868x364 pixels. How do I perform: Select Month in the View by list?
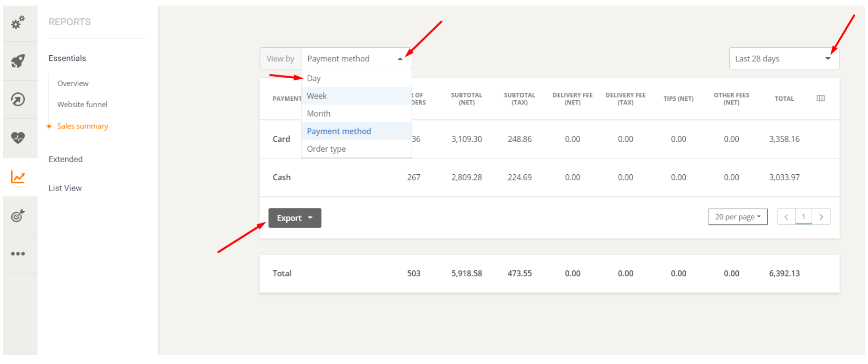tap(319, 114)
